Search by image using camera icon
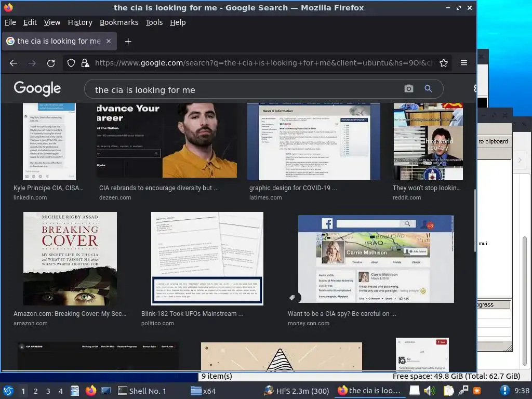532x399 pixels. [x=409, y=89]
